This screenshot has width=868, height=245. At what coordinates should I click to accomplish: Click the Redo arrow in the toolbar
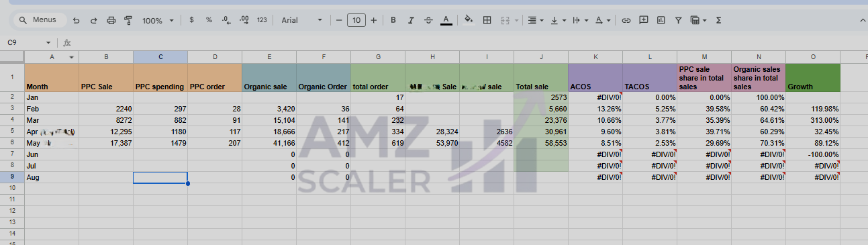[x=93, y=20]
